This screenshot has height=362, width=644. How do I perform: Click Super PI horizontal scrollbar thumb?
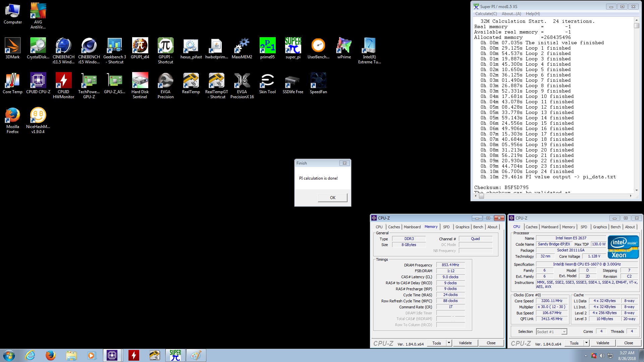coord(481,196)
